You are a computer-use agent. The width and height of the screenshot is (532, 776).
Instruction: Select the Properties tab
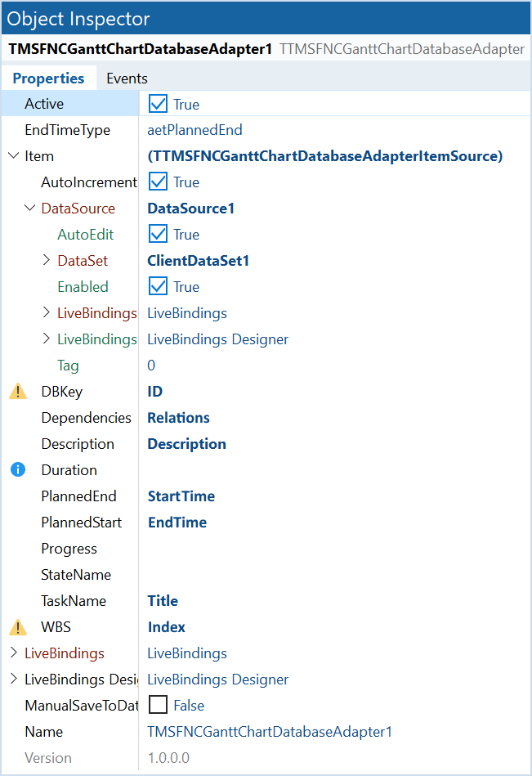pos(48,78)
